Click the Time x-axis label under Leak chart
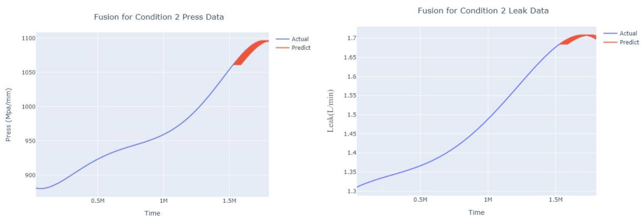 coord(476,212)
